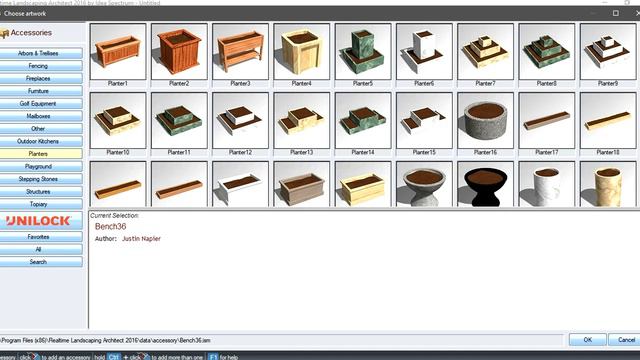Choose the Planter14 thumbnail

[x=363, y=120]
